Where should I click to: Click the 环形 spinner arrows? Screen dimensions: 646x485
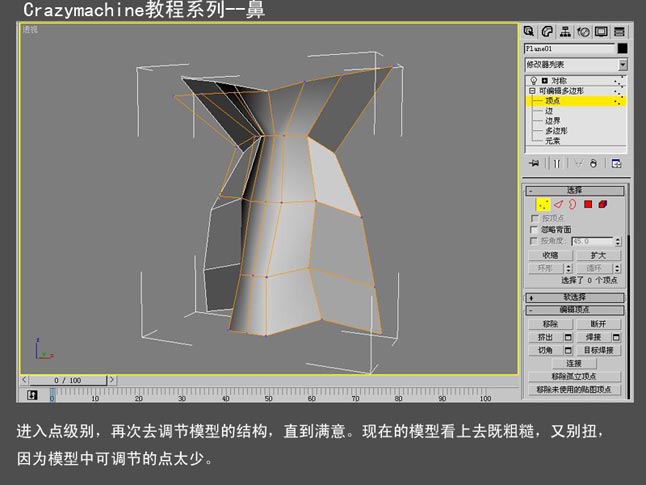click(569, 269)
